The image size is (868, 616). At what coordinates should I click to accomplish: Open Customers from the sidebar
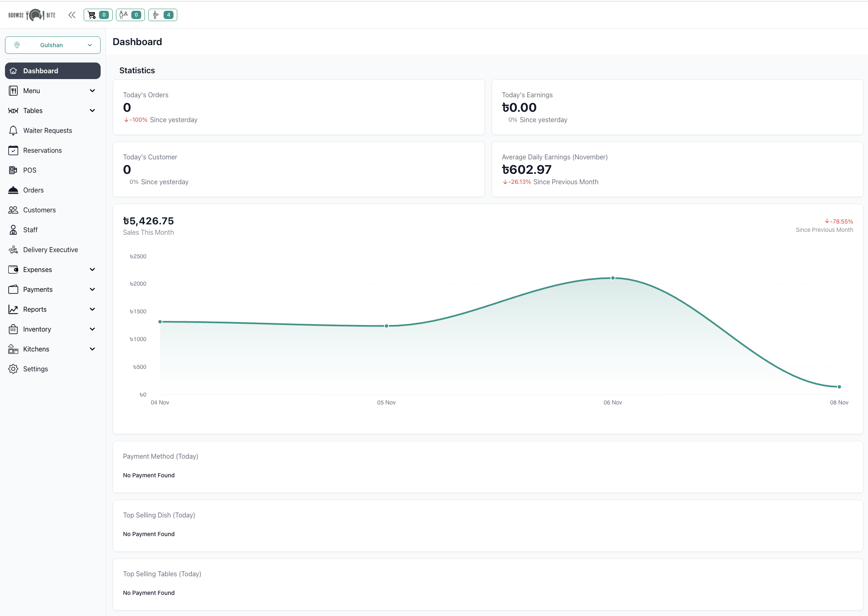[x=39, y=210]
